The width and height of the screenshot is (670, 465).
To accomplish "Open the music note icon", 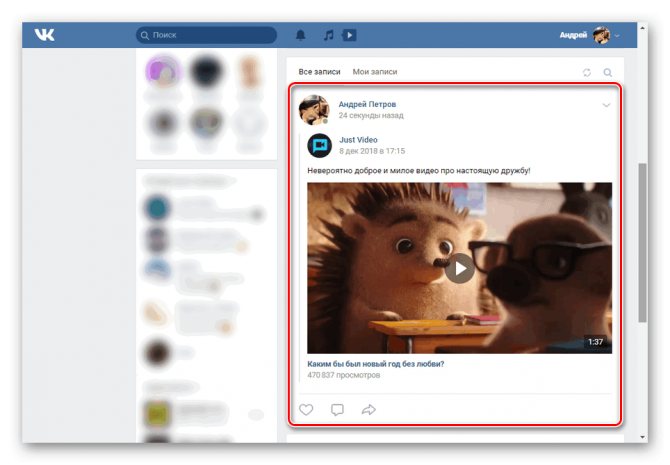I will (328, 35).
